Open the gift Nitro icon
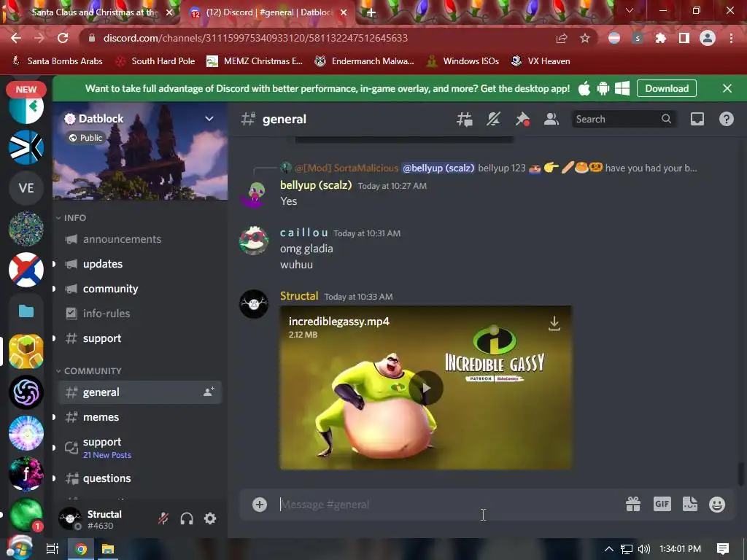Image resolution: width=747 pixels, height=560 pixels. (633, 504)
